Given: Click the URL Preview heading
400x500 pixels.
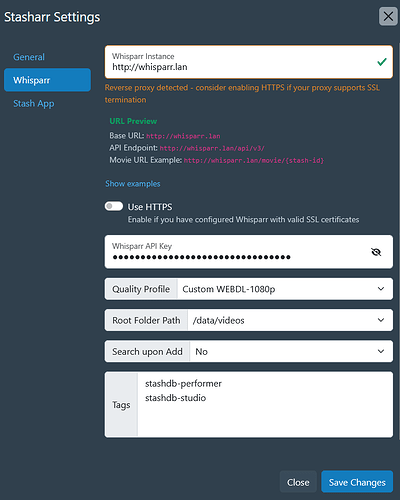Looking at the screenshot, I should pos(133,121).
